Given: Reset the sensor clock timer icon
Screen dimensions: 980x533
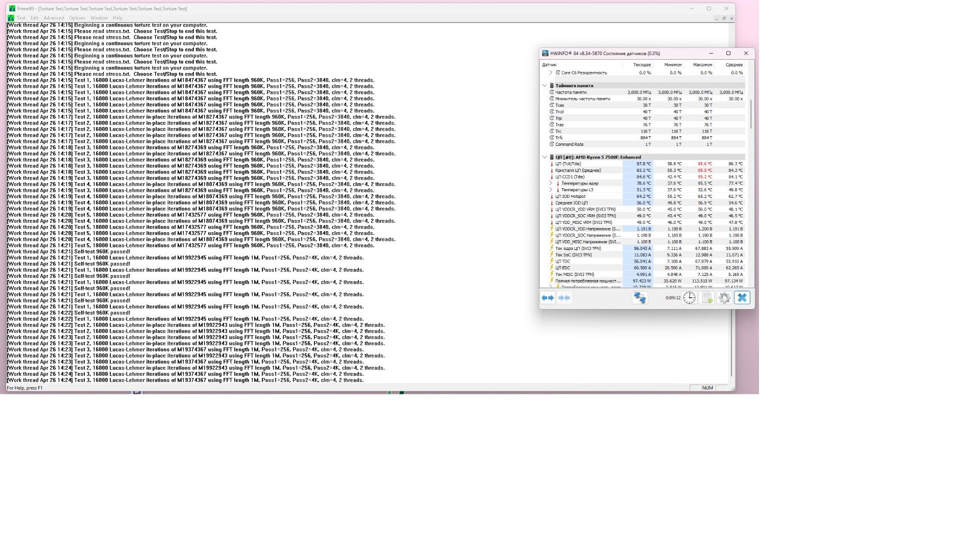Looking at the screenshot, I should [x=689, y=298].
